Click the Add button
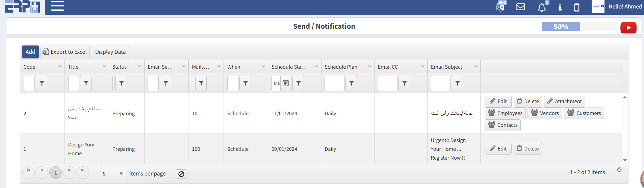The width and height of the screenshot is (644, 188). click(x=30, y=52)
